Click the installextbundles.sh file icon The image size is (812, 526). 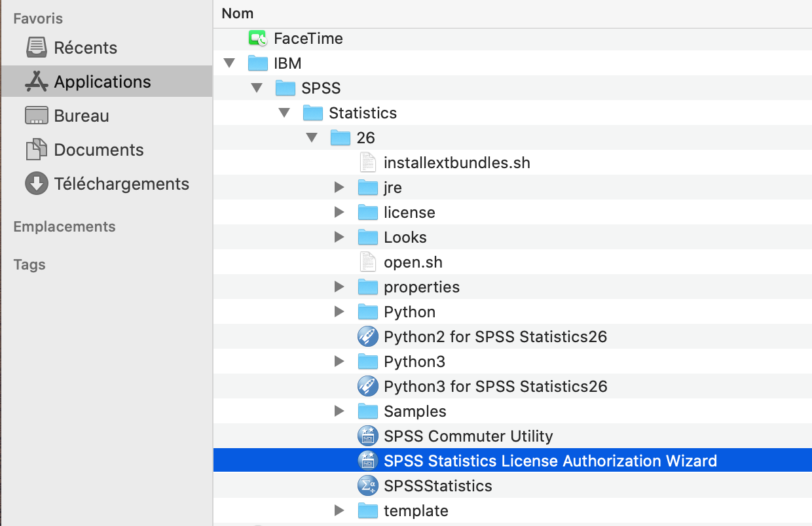tap(368, 162)
